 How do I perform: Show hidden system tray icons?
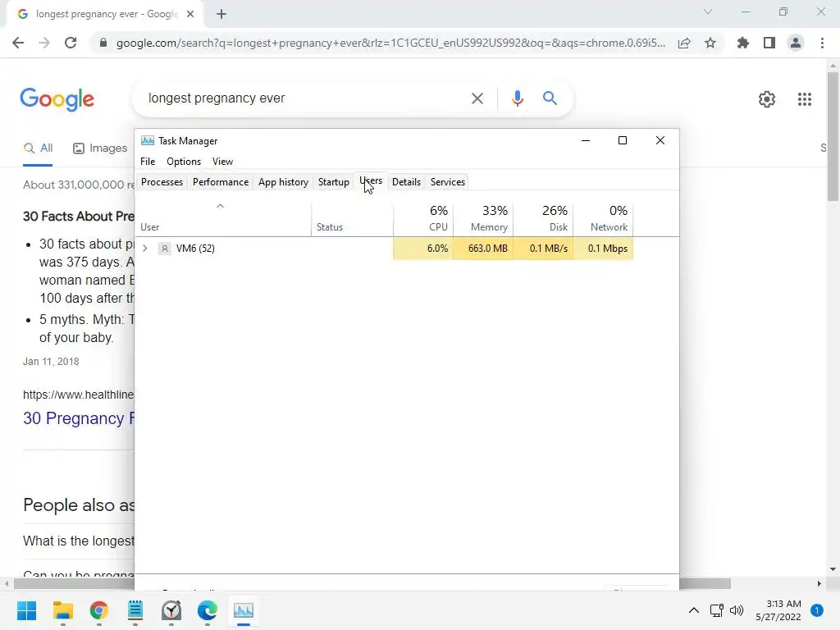click(x=694, y=610)
